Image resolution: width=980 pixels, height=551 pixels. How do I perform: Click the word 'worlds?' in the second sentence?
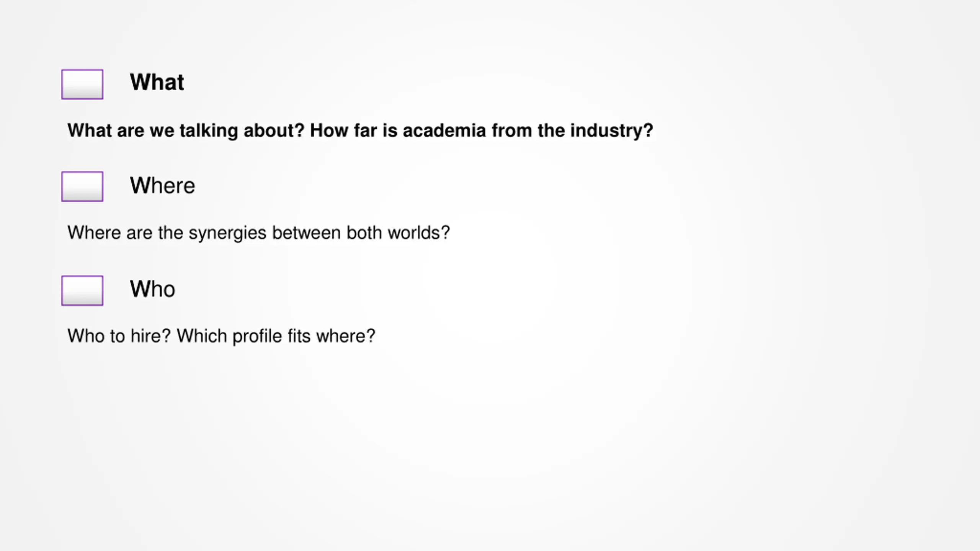point(419,233)
